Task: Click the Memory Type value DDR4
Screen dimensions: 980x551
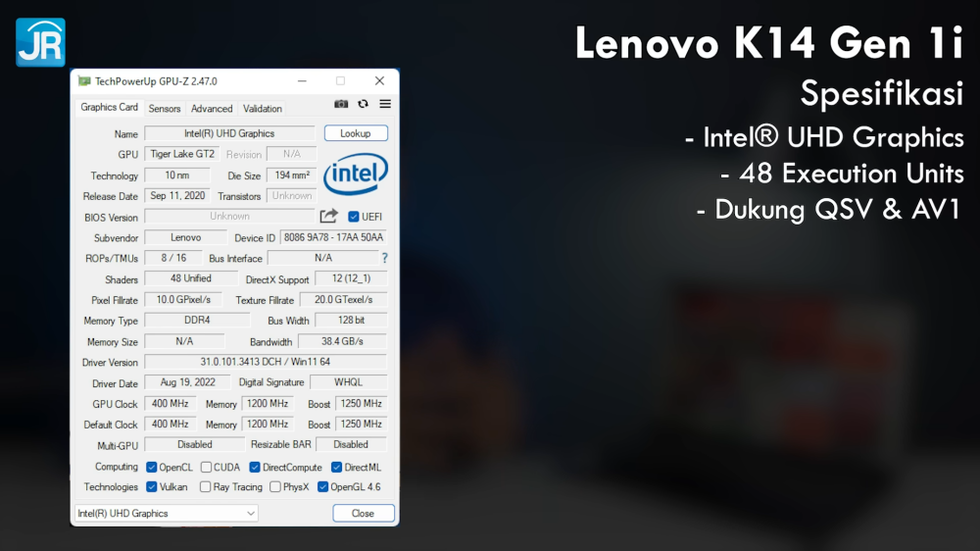Action: pyautogui.click(x=198, y=320)
